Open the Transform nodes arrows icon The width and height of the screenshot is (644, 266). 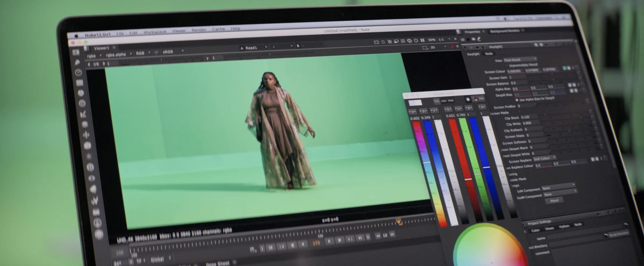pos(86,135)
